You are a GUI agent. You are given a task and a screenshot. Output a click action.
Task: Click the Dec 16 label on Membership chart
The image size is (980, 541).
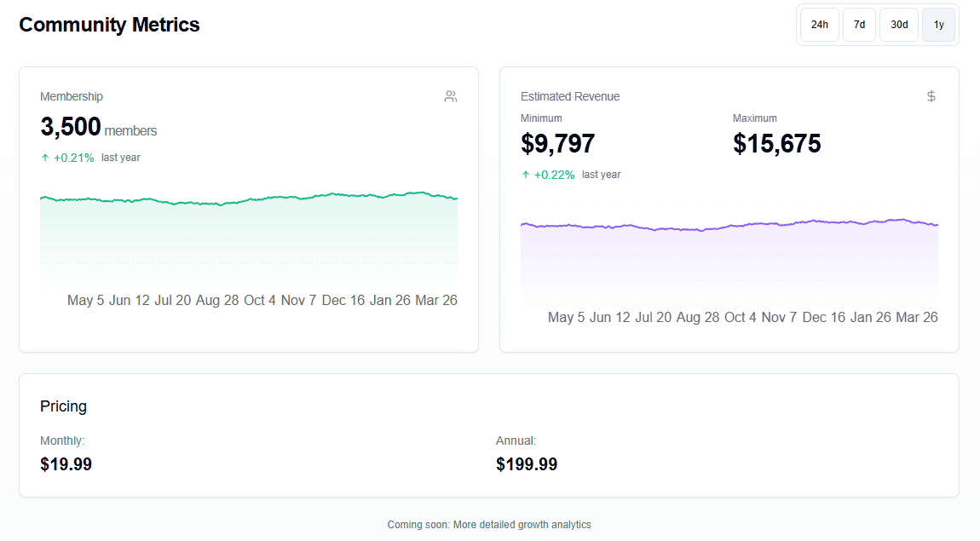343,300
